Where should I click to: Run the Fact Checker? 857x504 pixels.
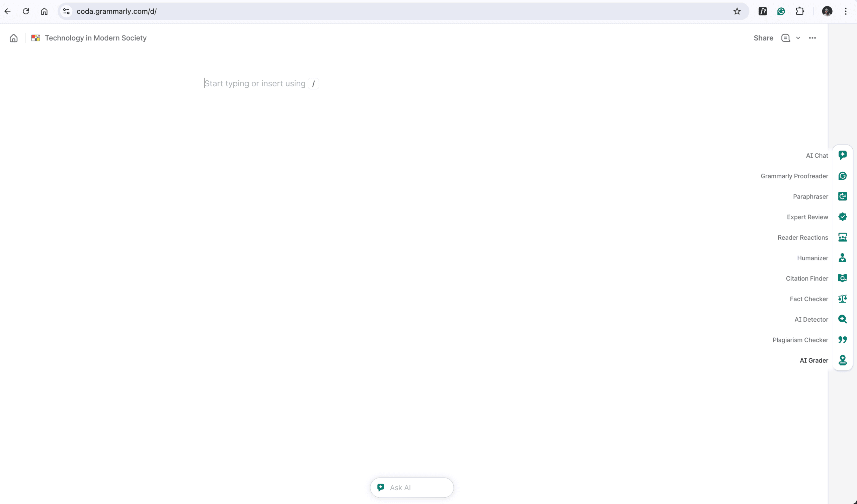(843, 299)
